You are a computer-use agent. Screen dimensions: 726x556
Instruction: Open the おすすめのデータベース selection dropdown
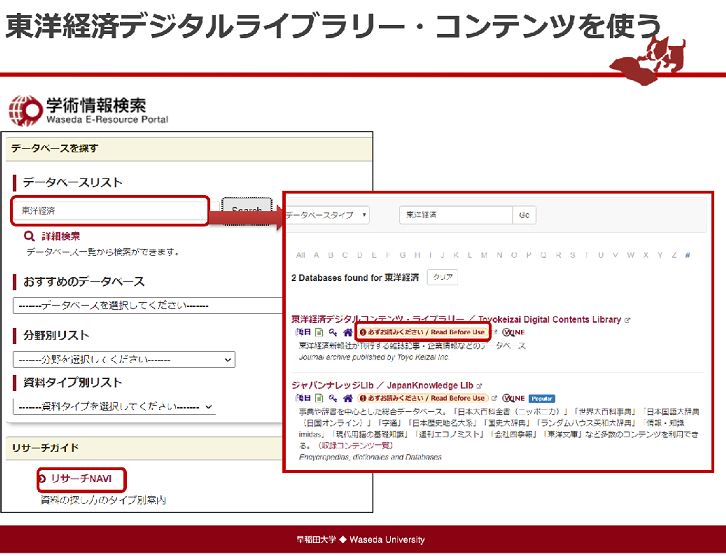148,306
